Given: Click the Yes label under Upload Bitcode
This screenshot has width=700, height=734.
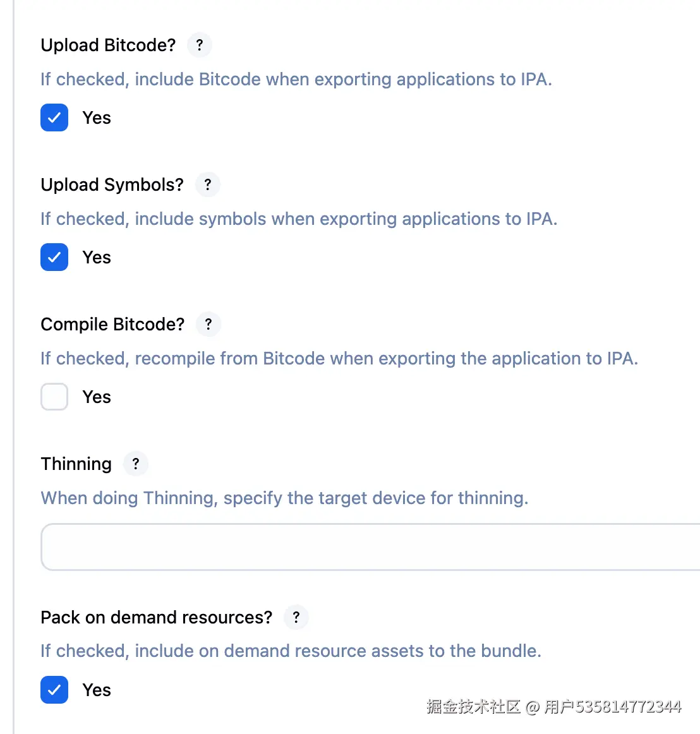Looking at the screenshot, I should point(97,118).
